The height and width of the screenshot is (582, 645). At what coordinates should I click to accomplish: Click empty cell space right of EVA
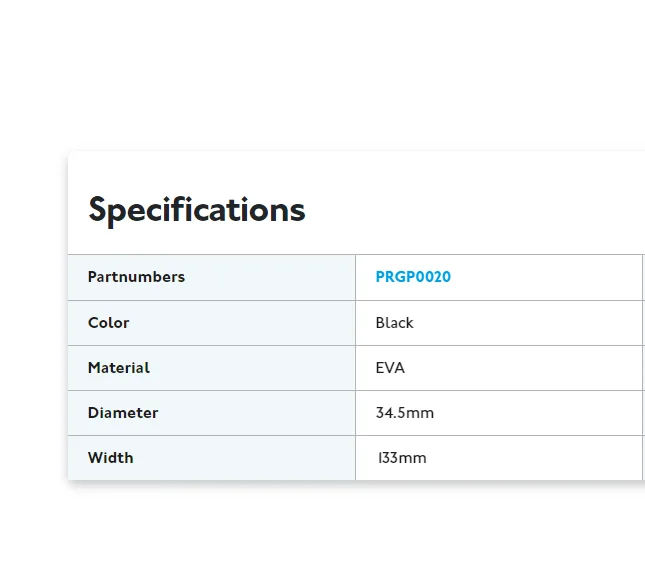[x=524, y=368]
